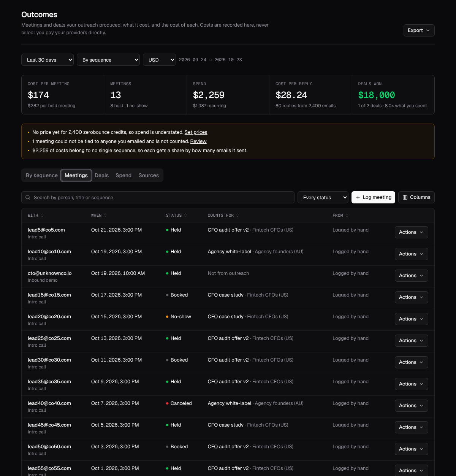
Task: Sort the table by STATUS column
Action: (176, 215)
